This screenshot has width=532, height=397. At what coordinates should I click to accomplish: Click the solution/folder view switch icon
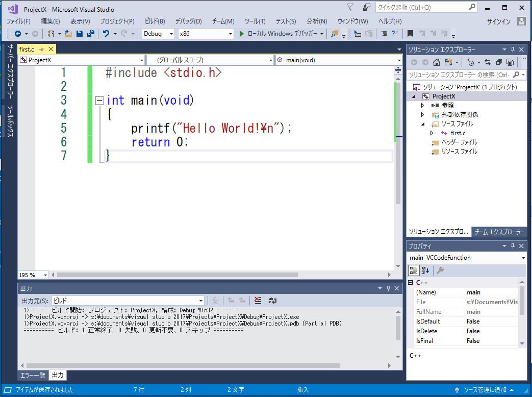(448, 62)
